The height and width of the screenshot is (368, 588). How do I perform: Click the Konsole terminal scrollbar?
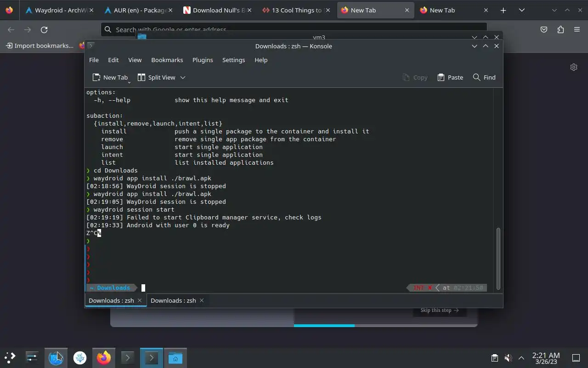(x=498, y=258)
